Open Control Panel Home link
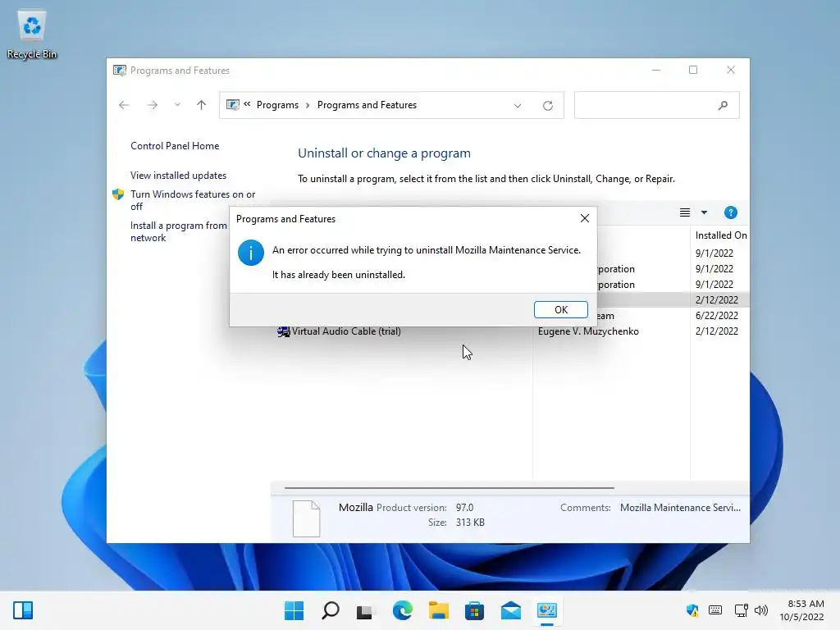 pos(175,146)
